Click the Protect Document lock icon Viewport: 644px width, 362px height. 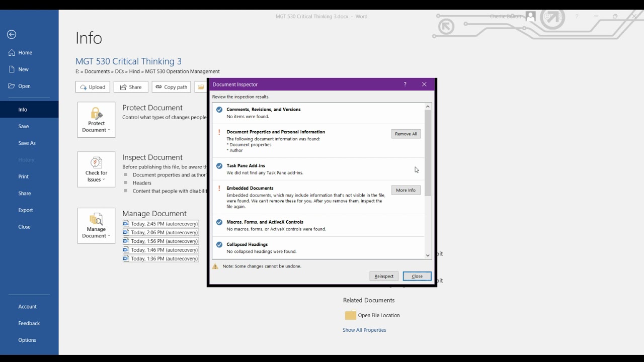(96, 113)
